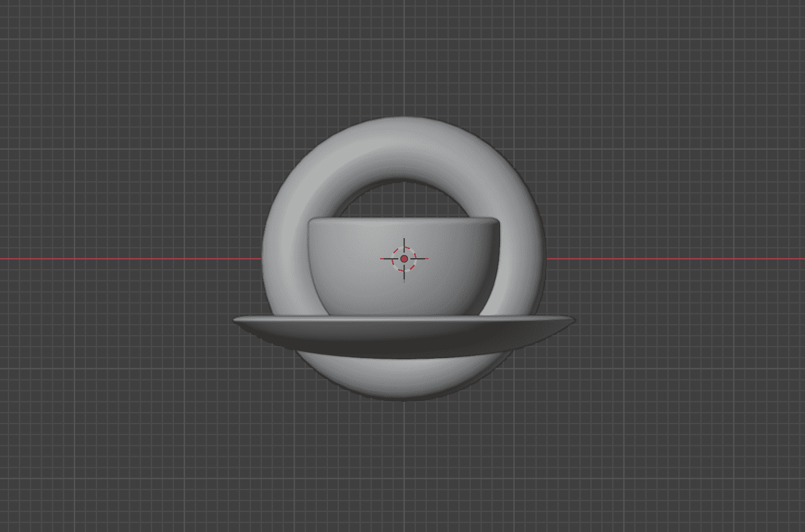This screenshot has height=532, width=805.
Task: Click the red center dot of the 3D cursor
Action: pos(404,259)
